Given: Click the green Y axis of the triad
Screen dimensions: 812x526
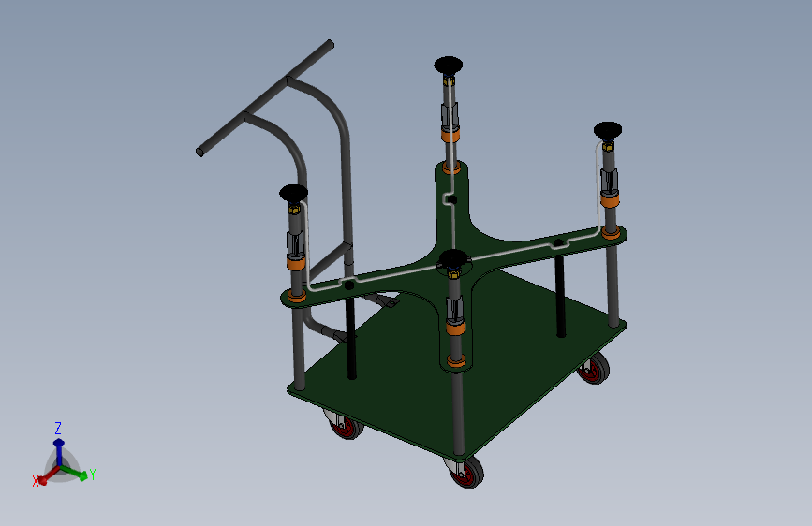Looking at the screenshot, I should [x=74, y=473].
